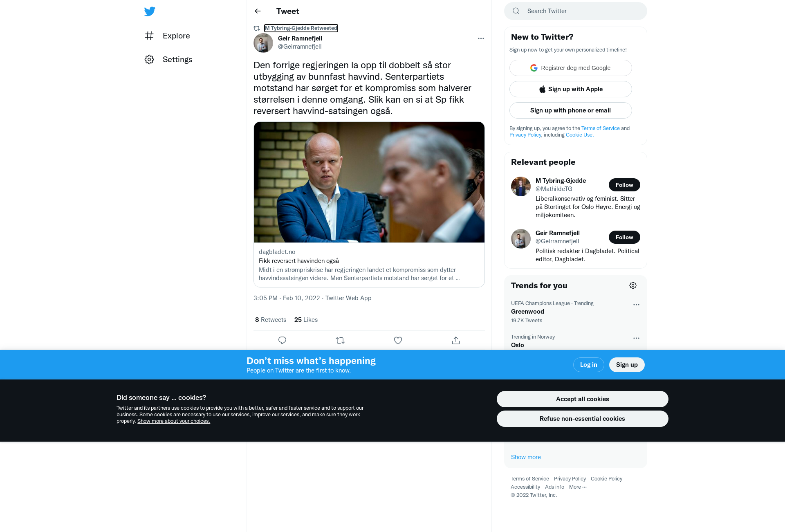
Task: Accept all cookies
Action: pos(582,399)
